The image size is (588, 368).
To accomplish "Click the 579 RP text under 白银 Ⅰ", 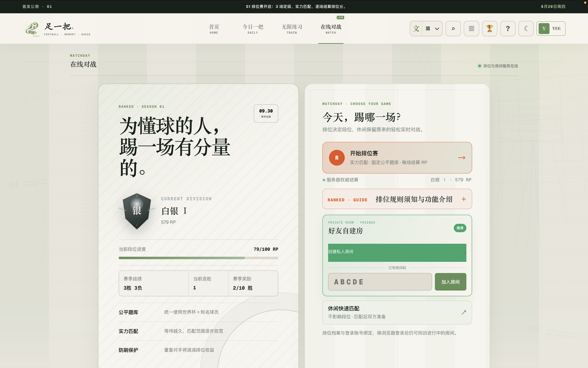I will click(168, 222).
